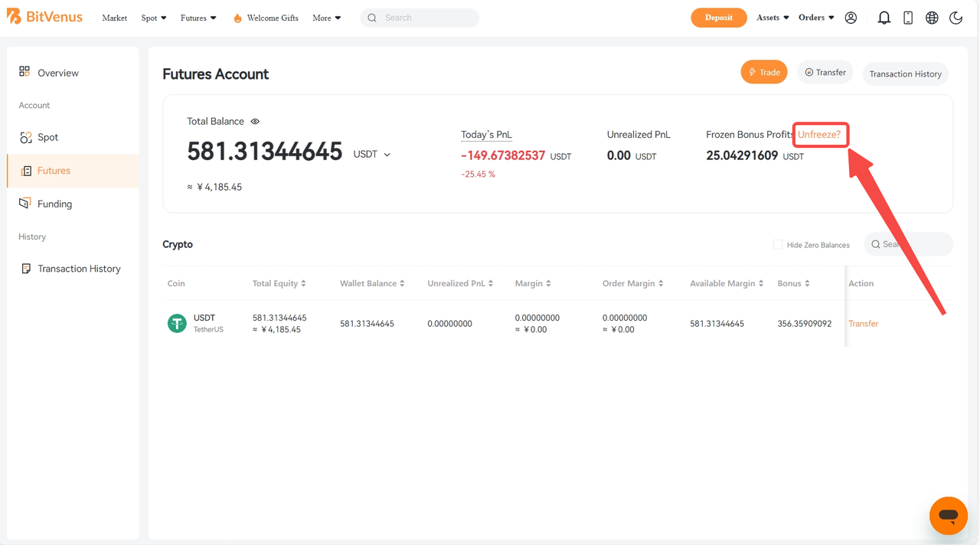Click the Frozen Bonus Profits value 25.04291609
The width and height of the screenshot is (980, 545).
742,155
